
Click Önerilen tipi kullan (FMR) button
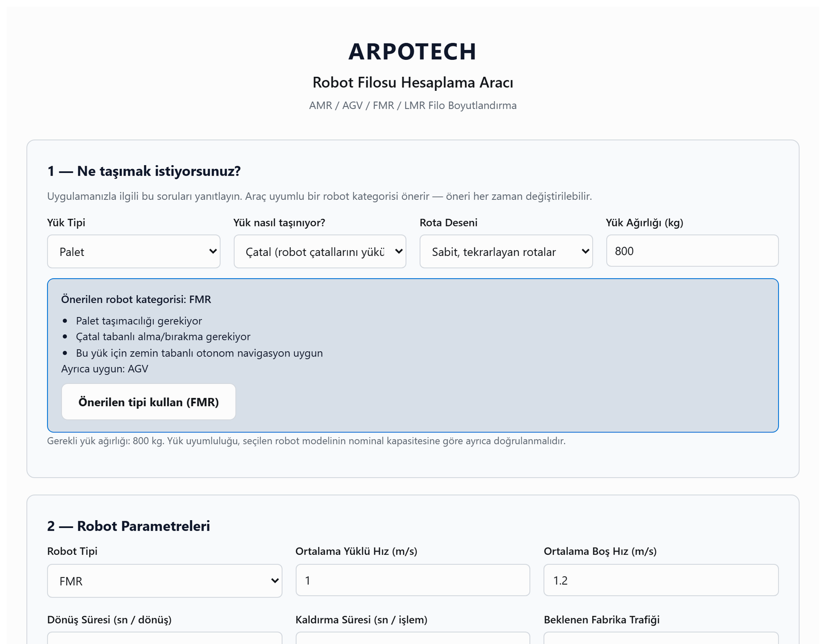click(149, 401)
